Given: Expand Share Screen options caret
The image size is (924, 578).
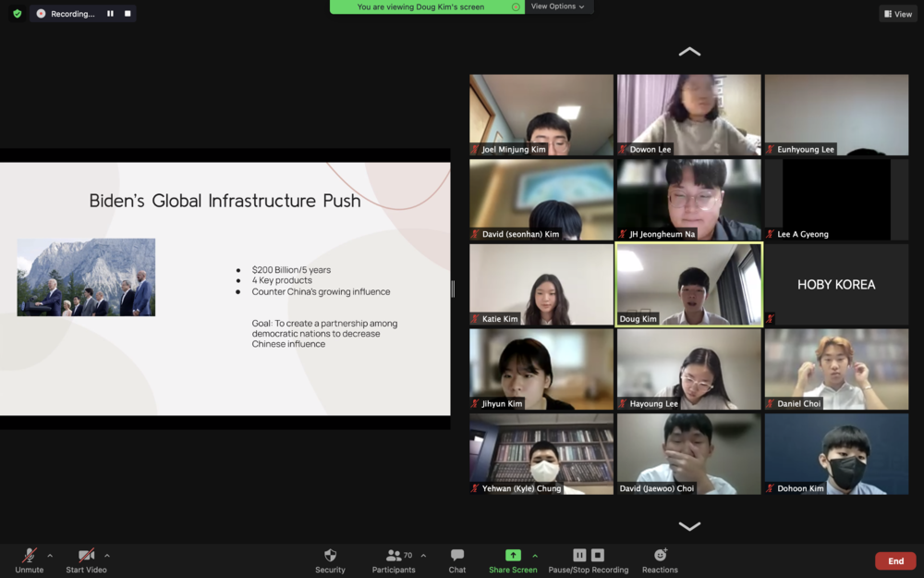Looking at the screenshot, I should 535,556.
